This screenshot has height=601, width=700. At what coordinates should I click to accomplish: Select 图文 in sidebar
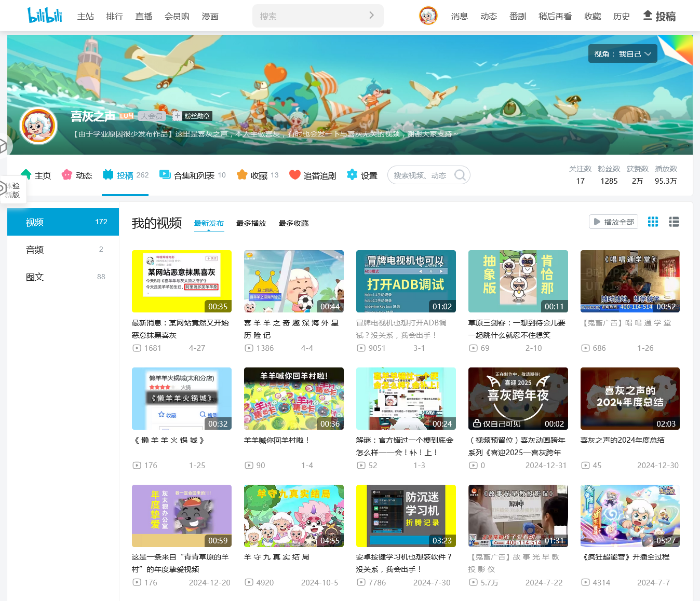63,277
